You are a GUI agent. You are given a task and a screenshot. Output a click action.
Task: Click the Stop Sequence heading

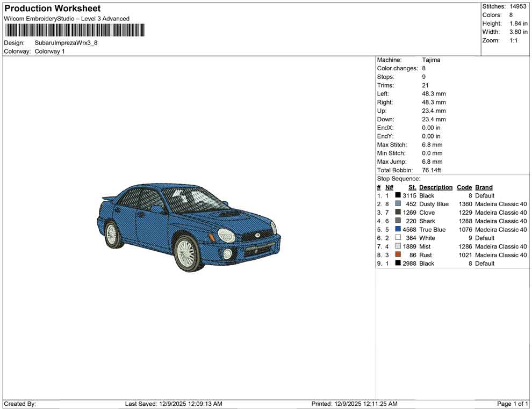[399, 178]
